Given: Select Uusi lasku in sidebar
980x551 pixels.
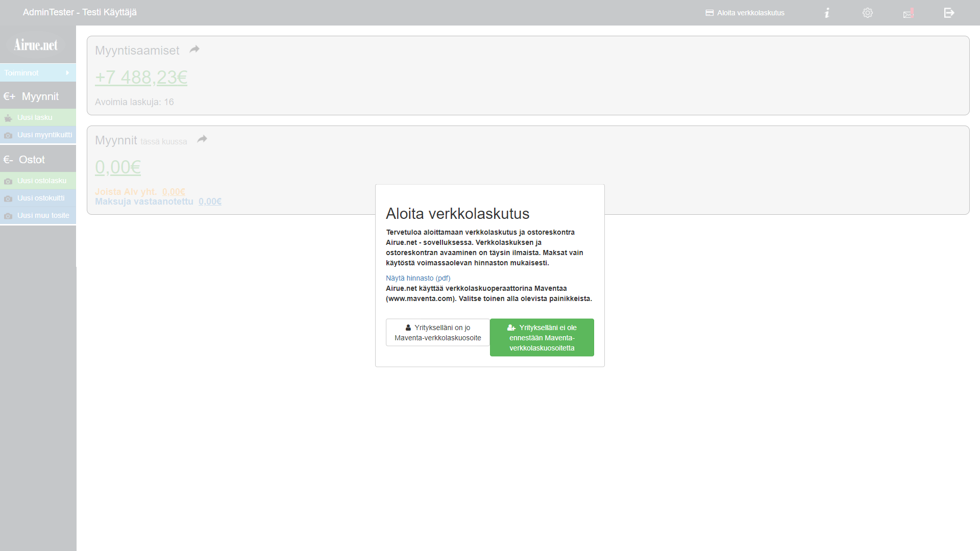Looking at the screenshot, I should pyautogui.click(x=38, y=117).
